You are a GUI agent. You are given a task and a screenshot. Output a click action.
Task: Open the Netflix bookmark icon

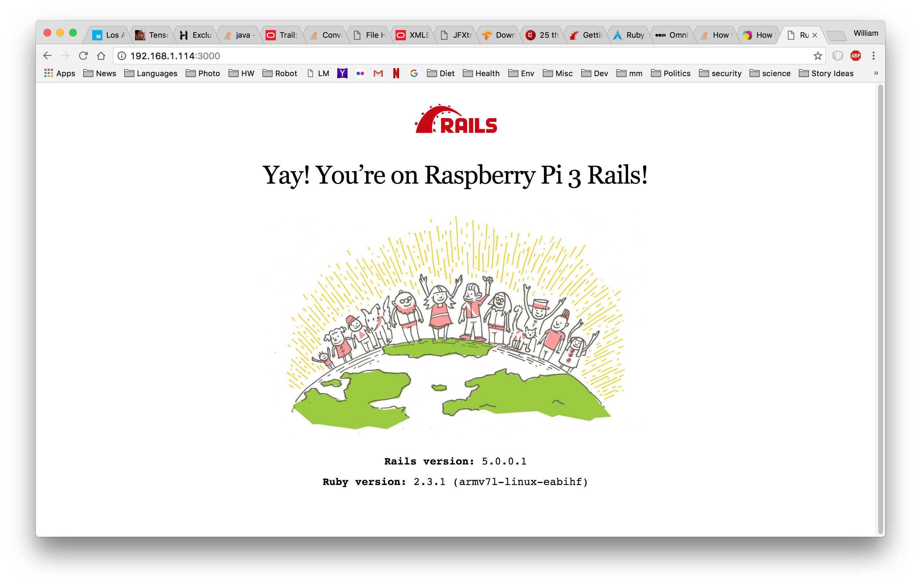(x=396, y=73)
